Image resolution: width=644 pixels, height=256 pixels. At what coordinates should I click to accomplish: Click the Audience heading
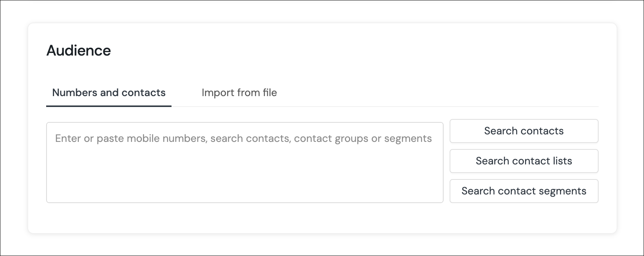coord(79,51)
